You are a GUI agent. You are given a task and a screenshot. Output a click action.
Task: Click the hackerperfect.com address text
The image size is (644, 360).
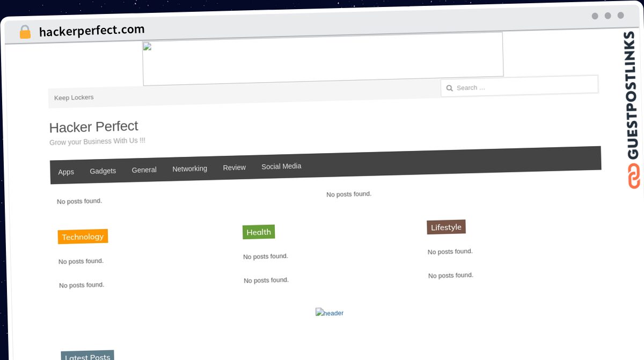point(92,30)
